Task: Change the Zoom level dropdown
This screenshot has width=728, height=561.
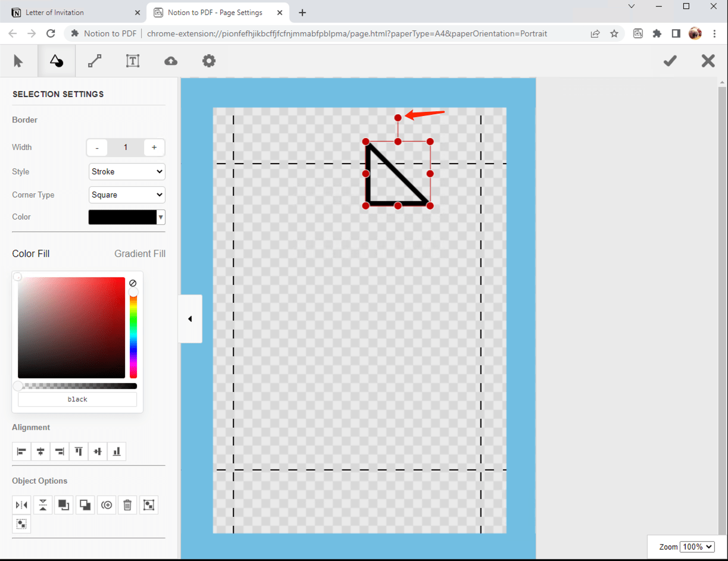Action: coord(697,547)
